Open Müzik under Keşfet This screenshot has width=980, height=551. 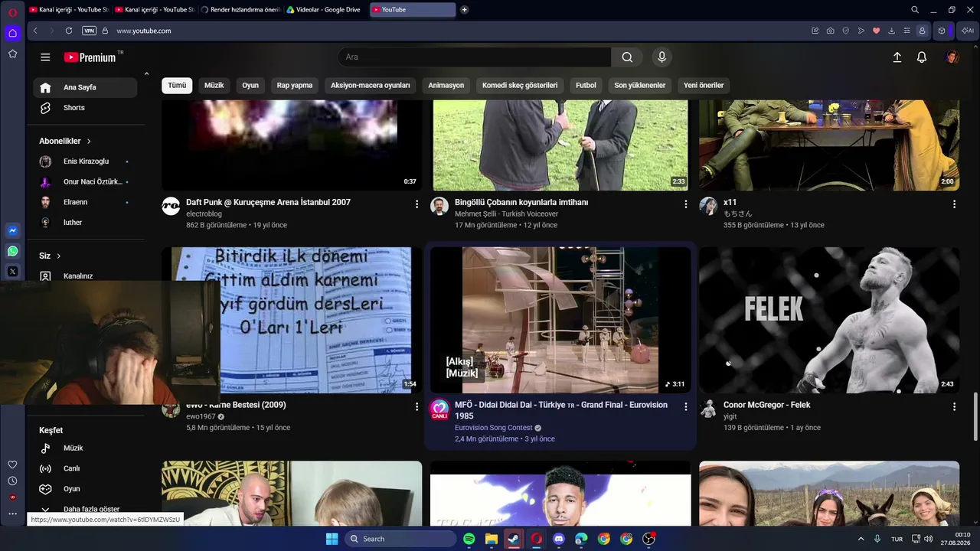pos(85,448)
